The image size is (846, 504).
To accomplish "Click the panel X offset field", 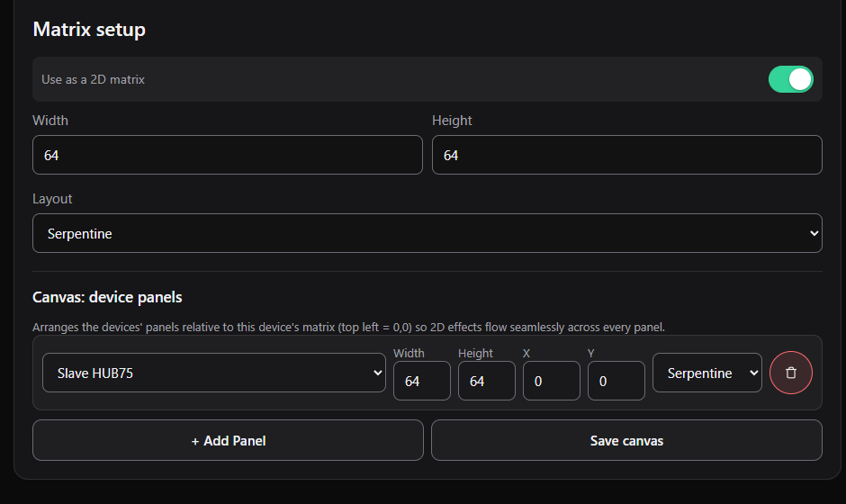I will point(552,381).
